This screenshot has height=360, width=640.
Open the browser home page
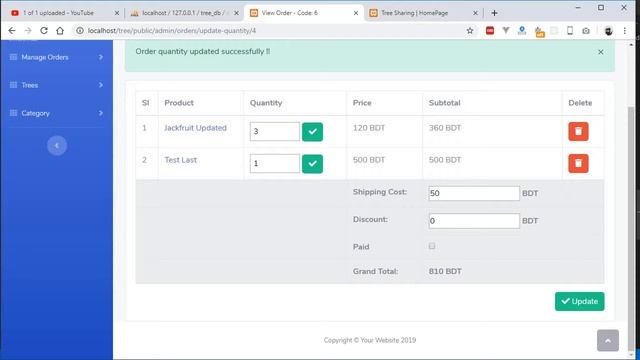coord(60,31)
